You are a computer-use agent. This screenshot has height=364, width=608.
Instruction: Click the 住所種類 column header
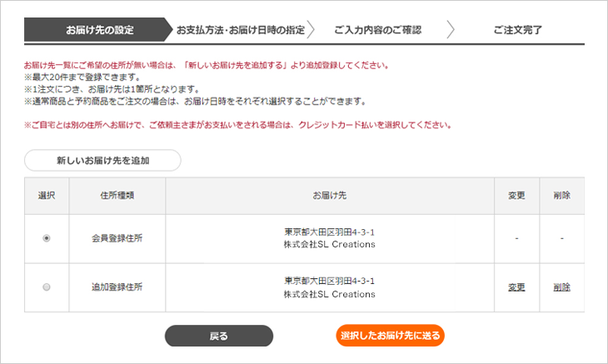tap(117, 196)
